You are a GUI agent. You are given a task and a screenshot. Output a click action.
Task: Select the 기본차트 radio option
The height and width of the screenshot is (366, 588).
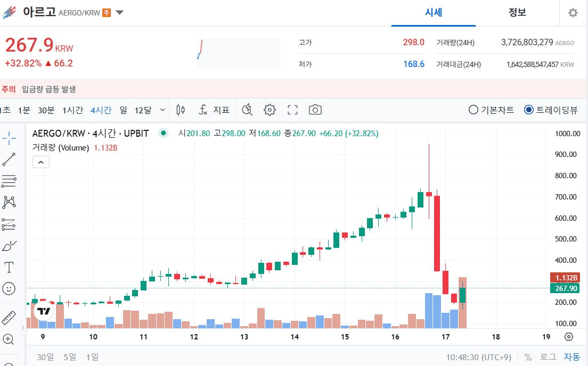(473, 110)
